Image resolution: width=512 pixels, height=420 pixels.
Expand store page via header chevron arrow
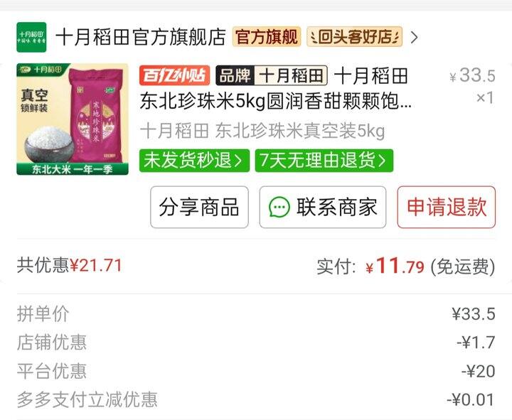[x=415, y=37]
